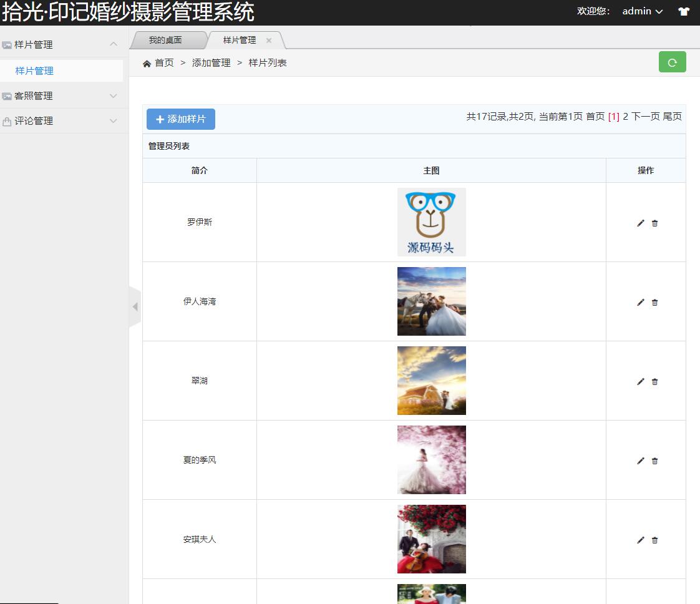Screen dimensions: 700x604
Task: Click the 样片管理 group icon in sidebar
Action: coord(7,45)
